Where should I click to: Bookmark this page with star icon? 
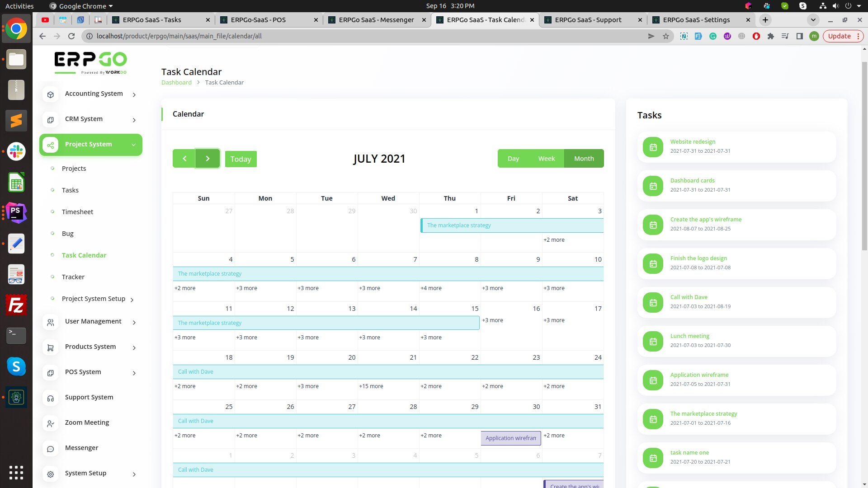click(x=666, y=36)
